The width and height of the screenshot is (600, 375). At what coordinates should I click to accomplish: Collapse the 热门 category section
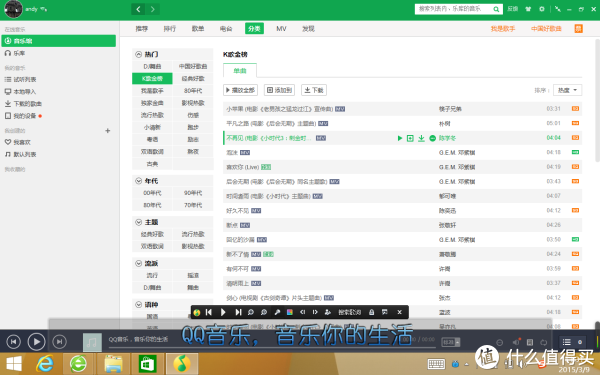(x=139, y=54)
